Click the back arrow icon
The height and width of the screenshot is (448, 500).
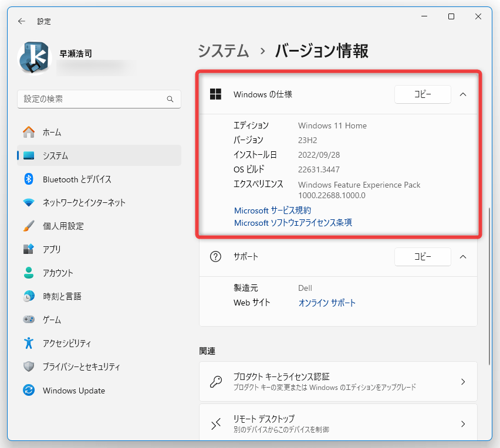[22, 21]
